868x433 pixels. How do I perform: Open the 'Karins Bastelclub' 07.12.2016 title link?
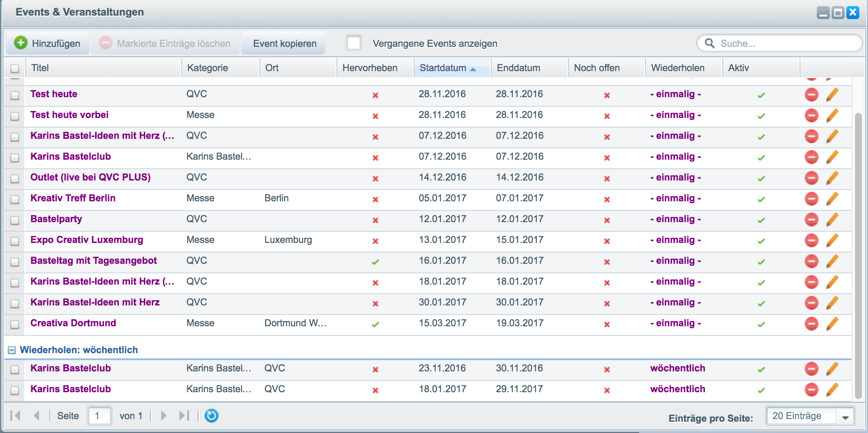[71, 157]
